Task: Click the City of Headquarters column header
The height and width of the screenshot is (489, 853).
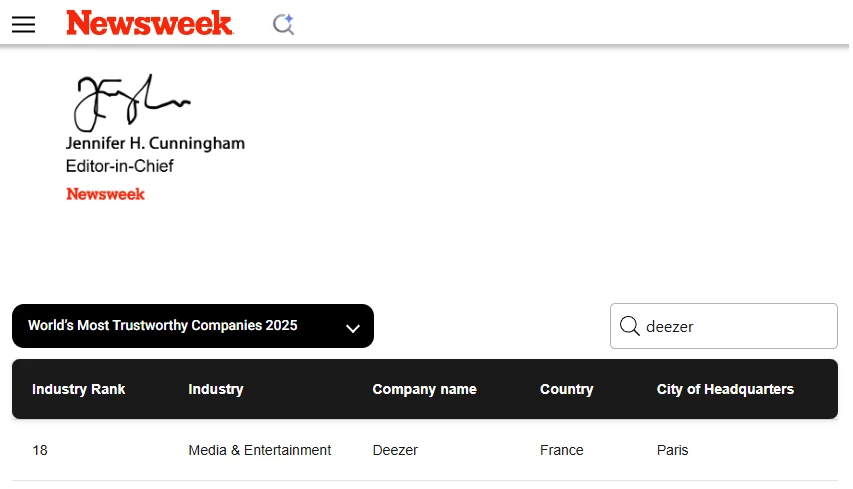Action: pos(725,389)
